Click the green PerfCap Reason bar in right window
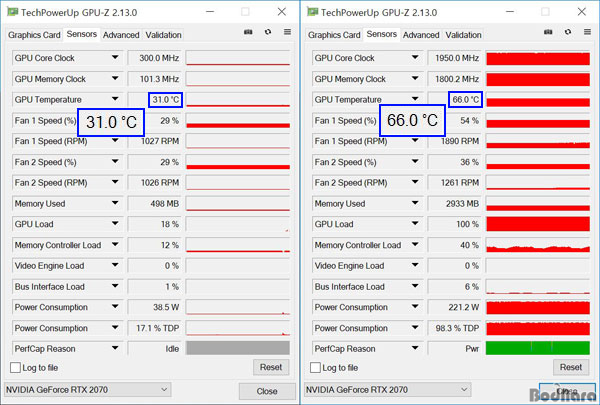Screen dimensions: 600x405 (538, 348)
